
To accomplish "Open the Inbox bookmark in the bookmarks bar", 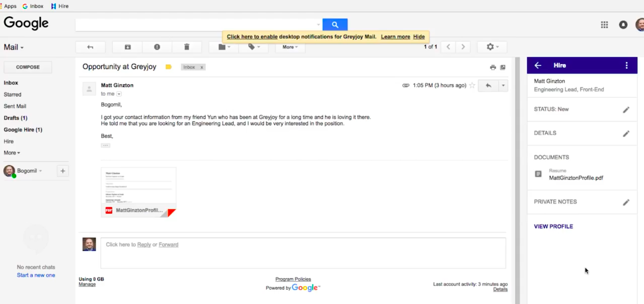I will (33, 6).
